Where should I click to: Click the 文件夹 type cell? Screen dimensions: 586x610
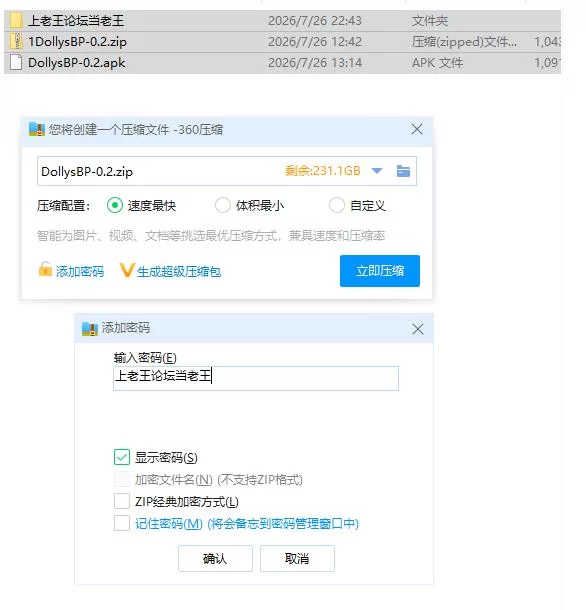(x=430, y=21)
